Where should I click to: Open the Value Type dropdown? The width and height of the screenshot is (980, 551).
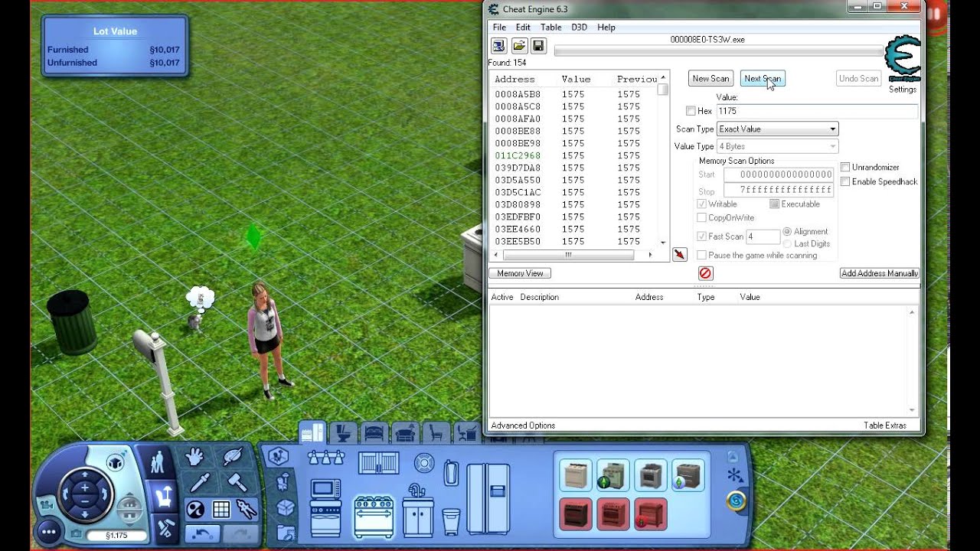click(x=777, y=146)
